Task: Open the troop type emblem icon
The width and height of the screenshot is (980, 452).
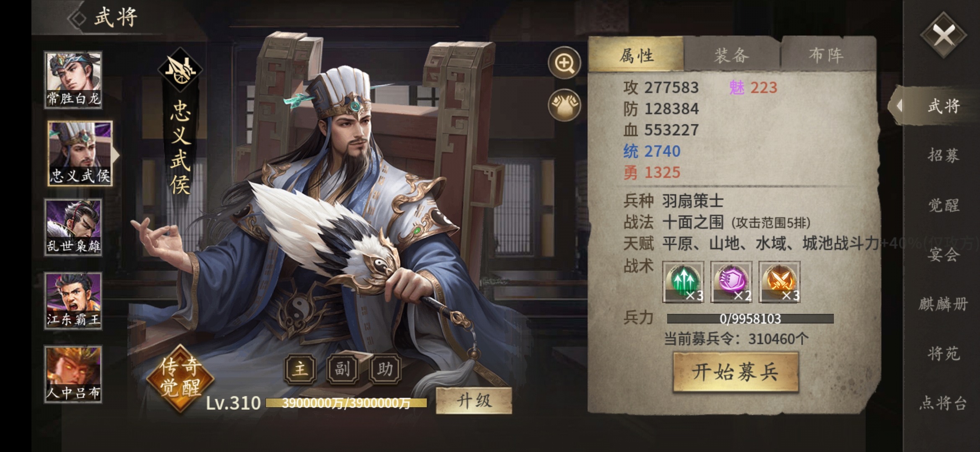Action: [180, 69]
